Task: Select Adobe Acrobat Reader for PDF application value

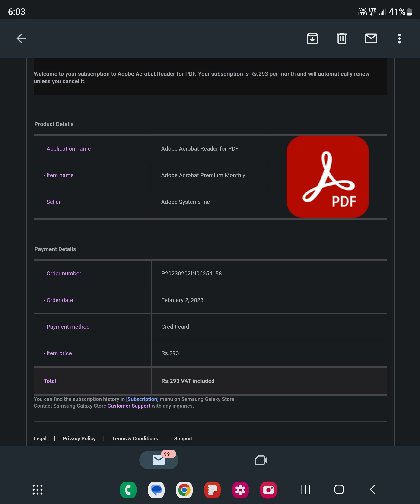Action: click(200, 148)
